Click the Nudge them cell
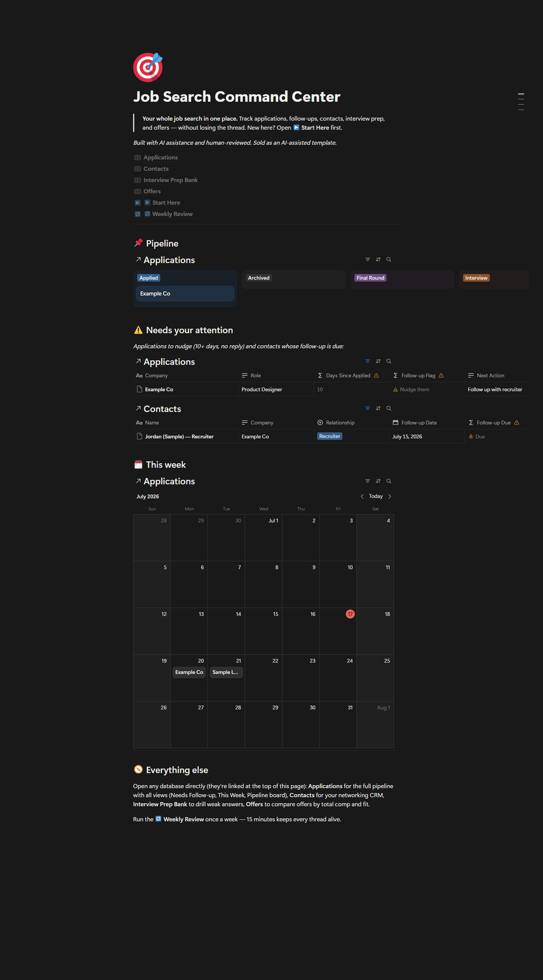The width and height of the screenshot is (543, 980). pos(427,390)
